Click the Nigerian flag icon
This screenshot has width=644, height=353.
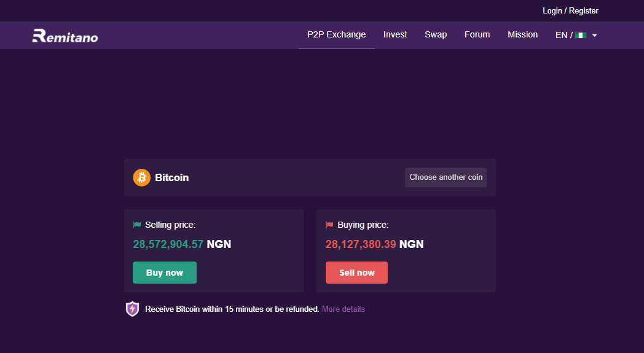point(581,36)
